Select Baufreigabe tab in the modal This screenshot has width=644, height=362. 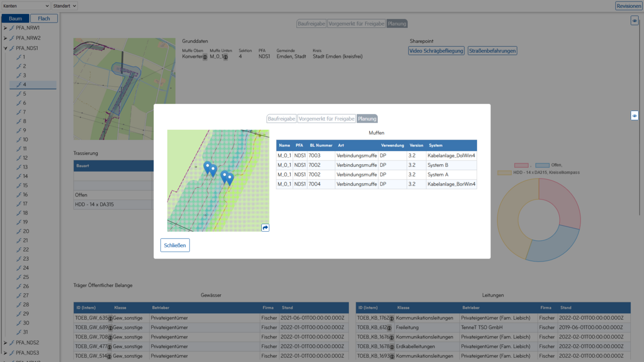pos(282,119)
